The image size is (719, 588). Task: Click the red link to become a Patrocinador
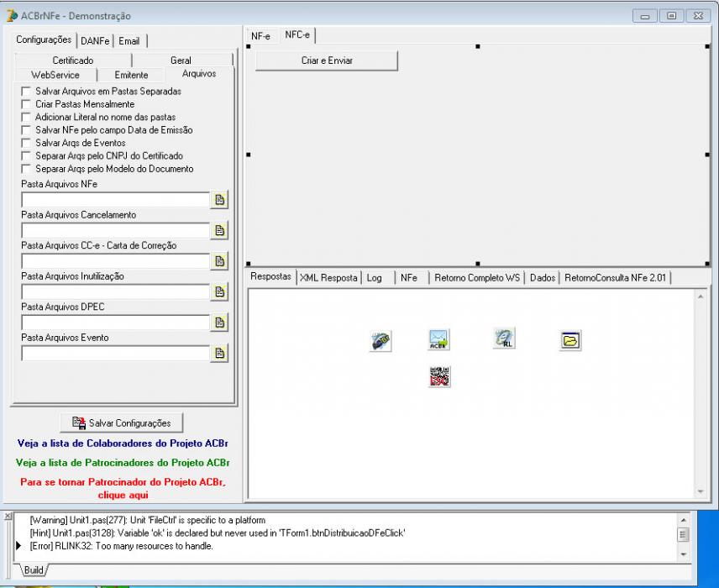(123, 488)
